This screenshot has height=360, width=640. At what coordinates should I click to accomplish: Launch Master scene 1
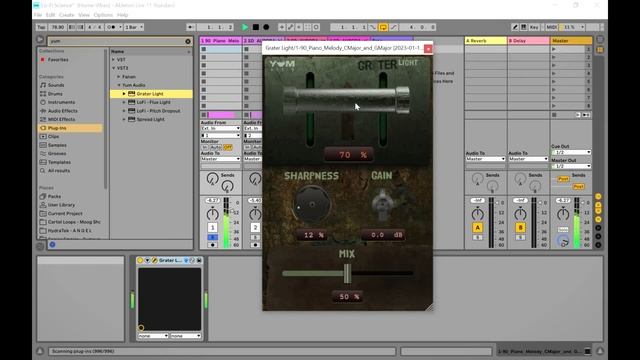[554, 49]
